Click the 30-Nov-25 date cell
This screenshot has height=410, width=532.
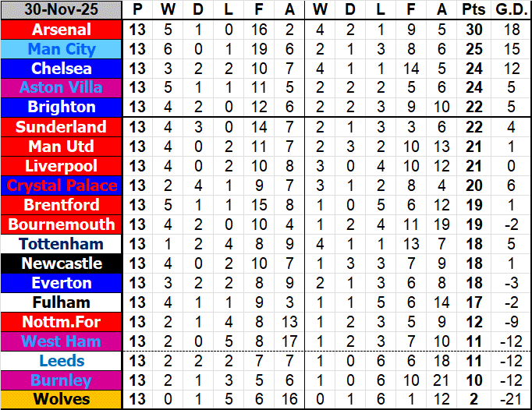pos(62,10)
